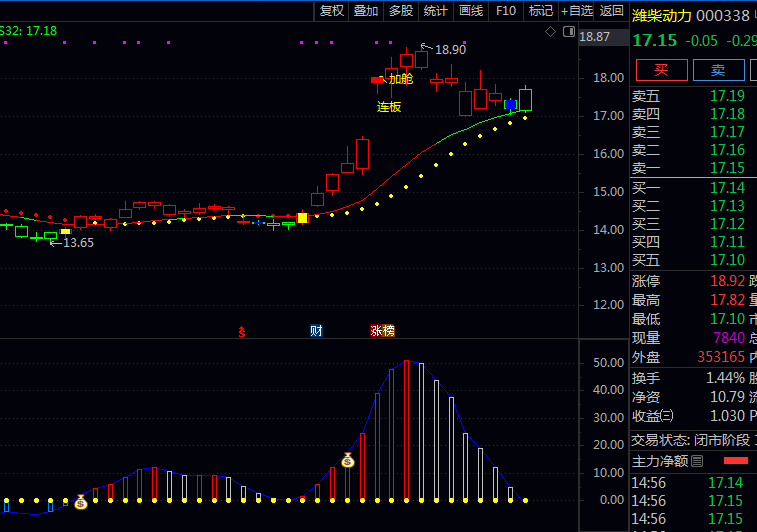
Task: Click the red $ marker icon
Action: (x=241, y=331)
